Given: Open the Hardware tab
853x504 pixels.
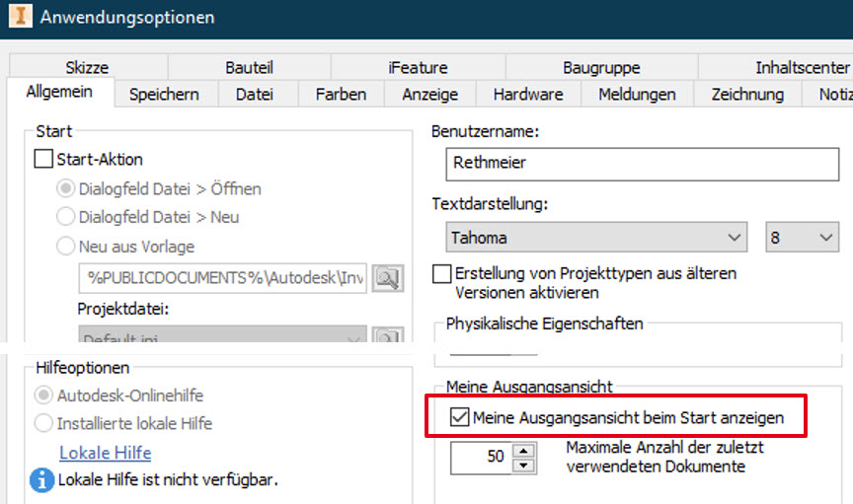Looking at the screenshot, I should (528, 94).
